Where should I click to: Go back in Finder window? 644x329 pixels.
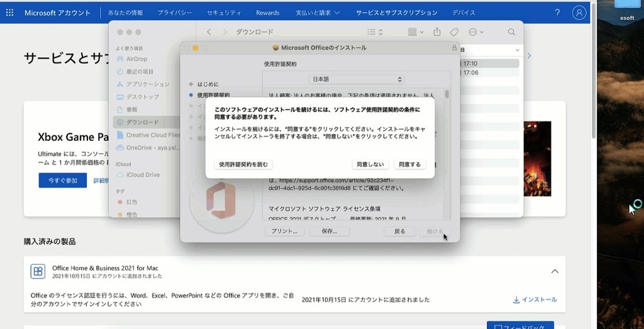click(x=209, y=32)
